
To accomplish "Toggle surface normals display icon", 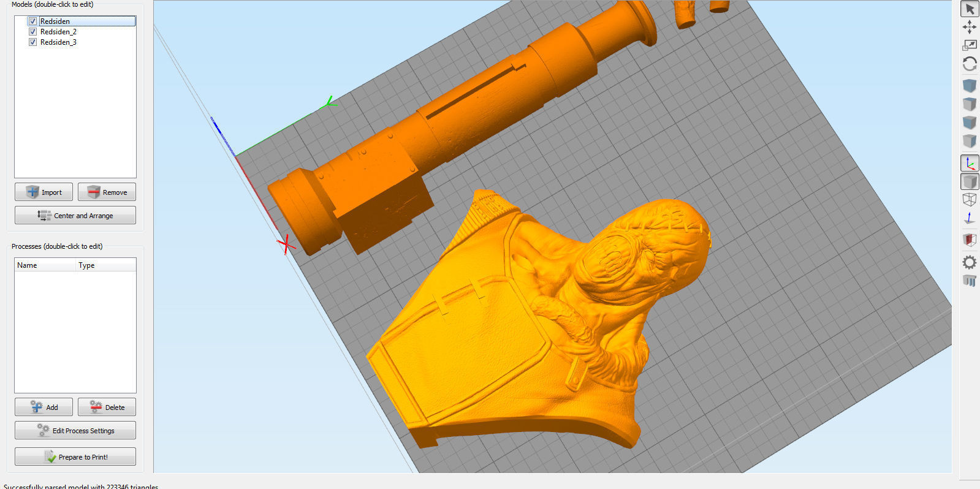I will 970,218.
